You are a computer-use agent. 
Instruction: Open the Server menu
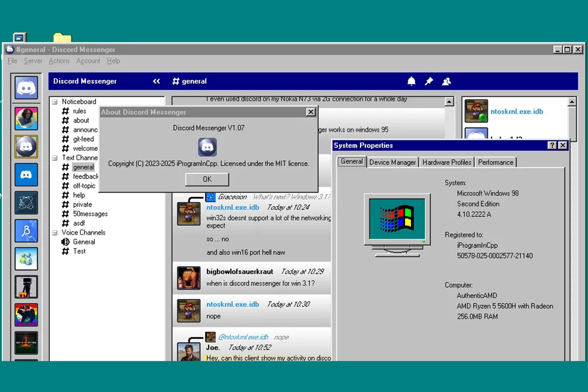[33, 61]
